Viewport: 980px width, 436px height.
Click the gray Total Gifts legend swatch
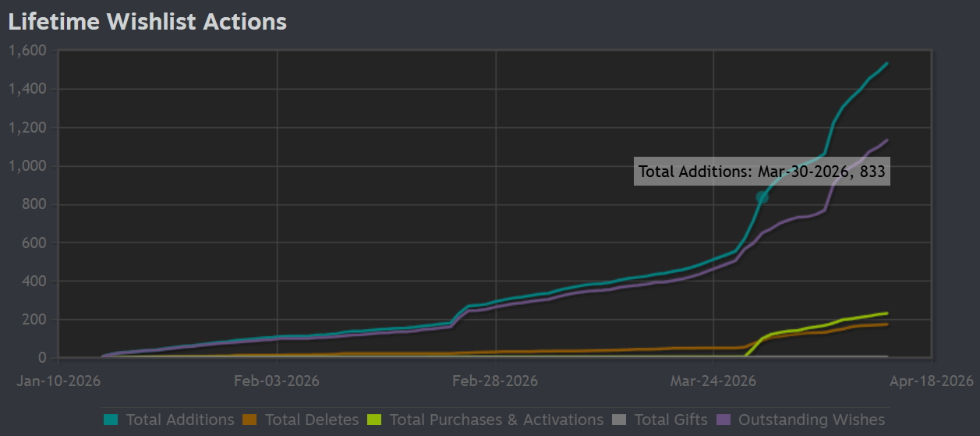[619, 420]
